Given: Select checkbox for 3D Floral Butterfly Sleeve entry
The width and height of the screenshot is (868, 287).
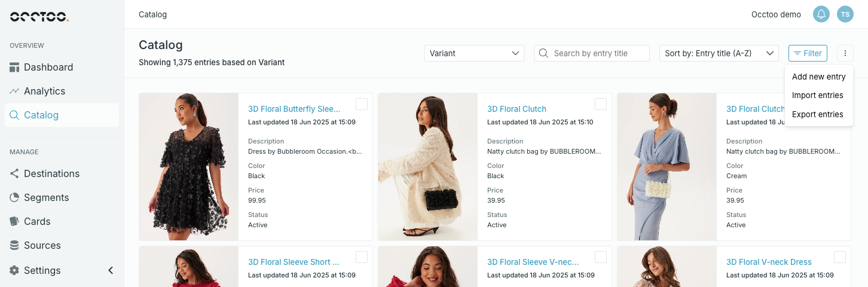Looking at the screenshot, I should click(x=362, y=104).
